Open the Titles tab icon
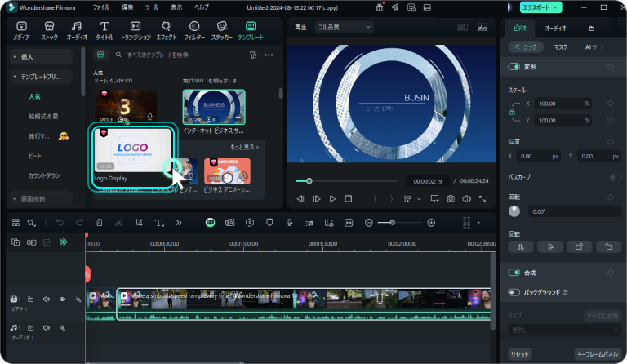This screenshot has width=627, height=364. click(x=104, y=31)
